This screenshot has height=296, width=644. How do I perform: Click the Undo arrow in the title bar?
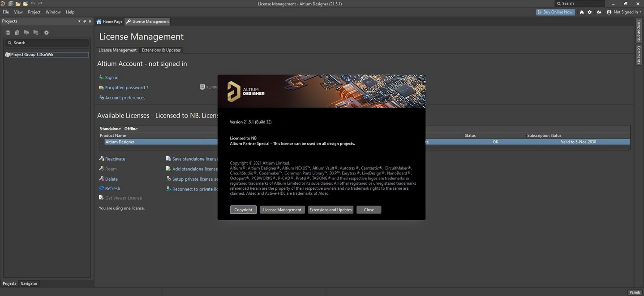[x=33, y=4]
